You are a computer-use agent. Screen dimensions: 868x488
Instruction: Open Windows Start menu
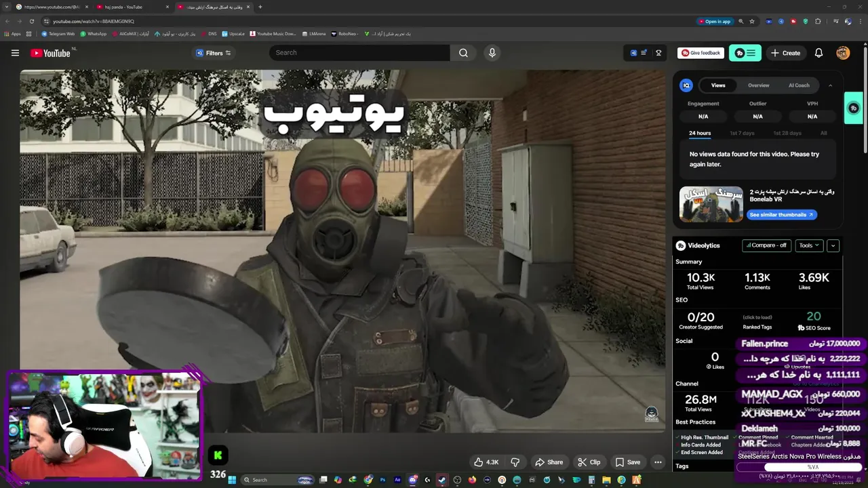pos(232,480)
